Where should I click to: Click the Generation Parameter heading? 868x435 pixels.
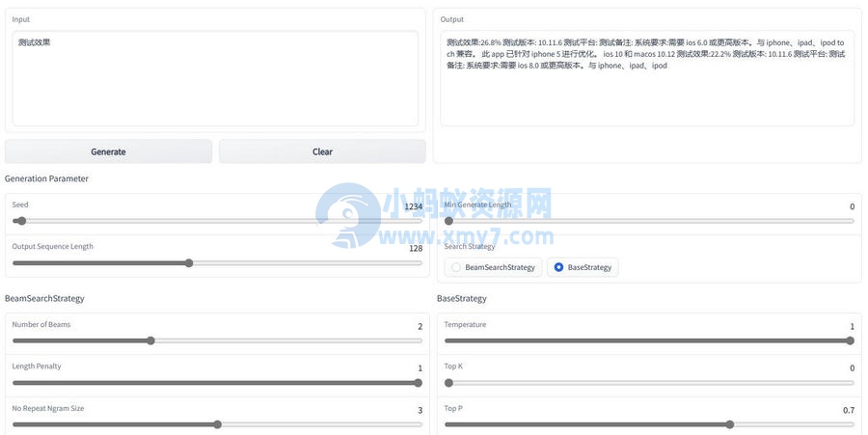pos(46,178)
